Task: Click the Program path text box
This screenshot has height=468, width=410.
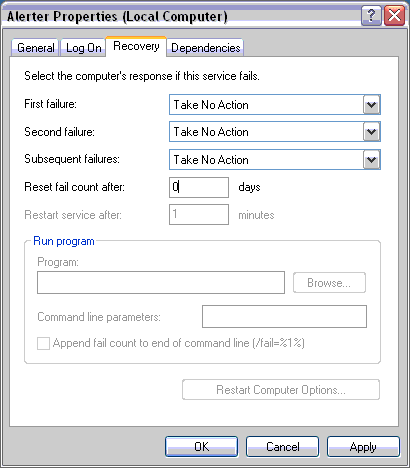Action: coord(161,283)
